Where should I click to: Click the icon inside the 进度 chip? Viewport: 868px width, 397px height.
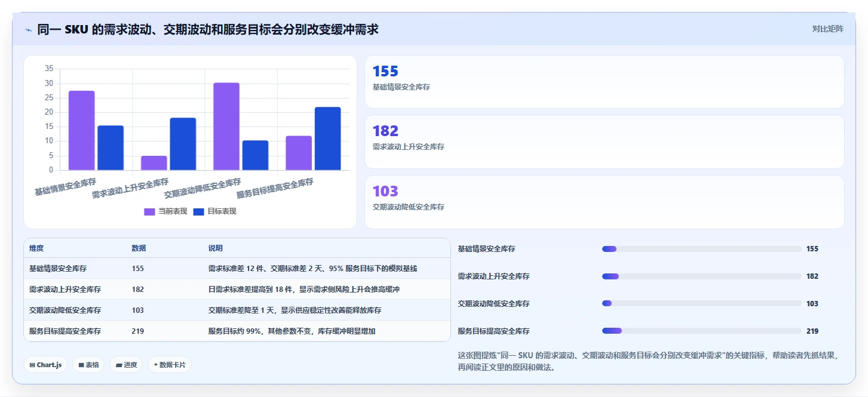tap(119, 365)
